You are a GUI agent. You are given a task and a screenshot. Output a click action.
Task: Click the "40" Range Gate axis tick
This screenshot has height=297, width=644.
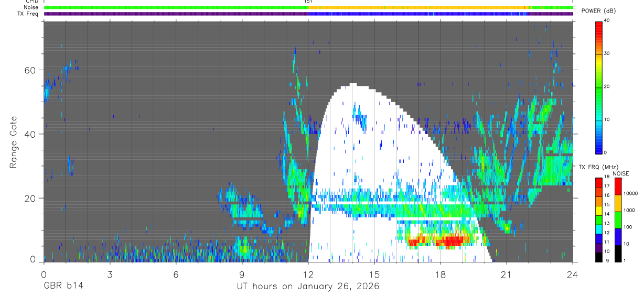pyautogui.click(x=30, y=134)
